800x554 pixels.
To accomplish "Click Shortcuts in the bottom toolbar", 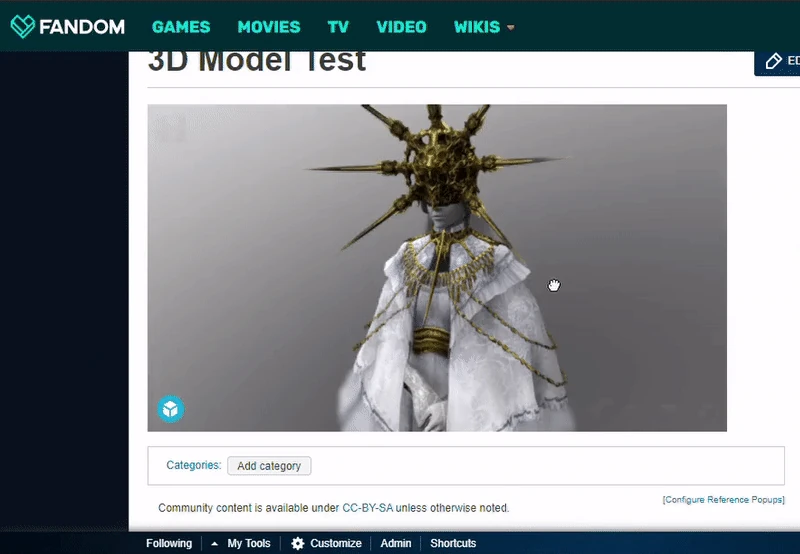I will click(453, 543).
